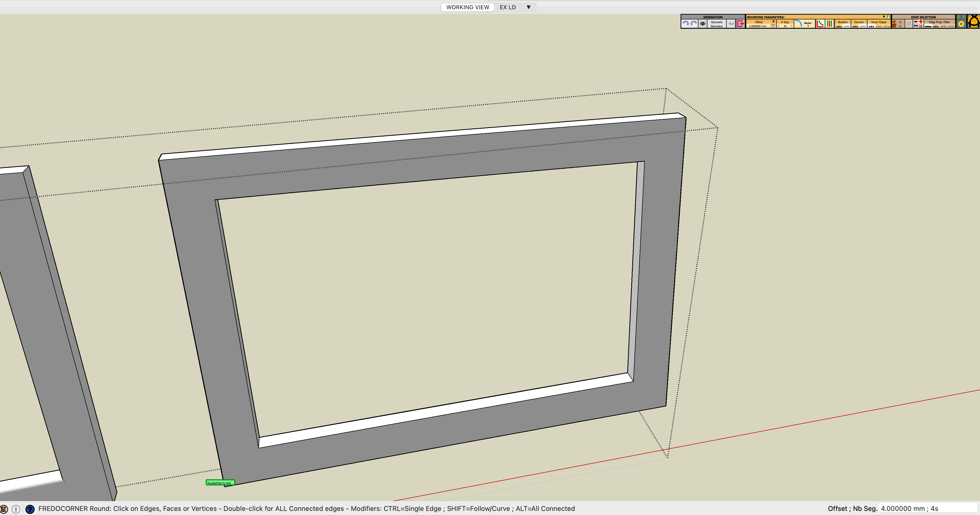This screenshot has height=515, width=980.
Task: Open the scenes tab dropdown arrow
Action: 529,7
